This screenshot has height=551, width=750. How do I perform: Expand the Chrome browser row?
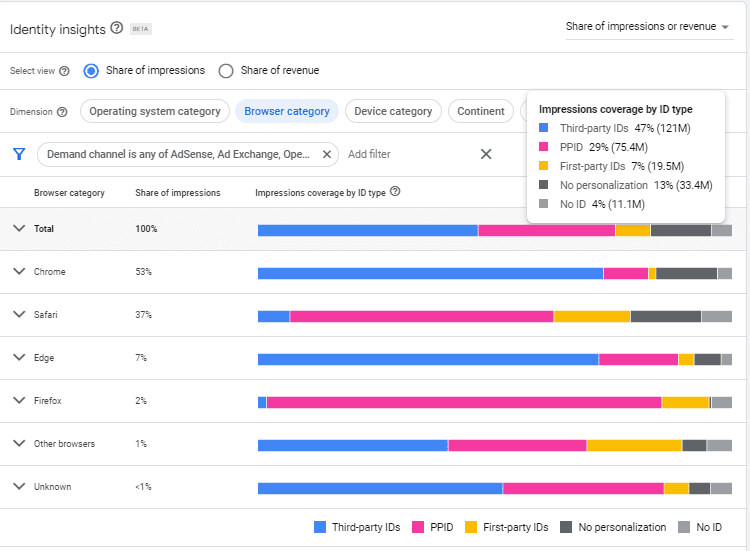click(18, 271)
